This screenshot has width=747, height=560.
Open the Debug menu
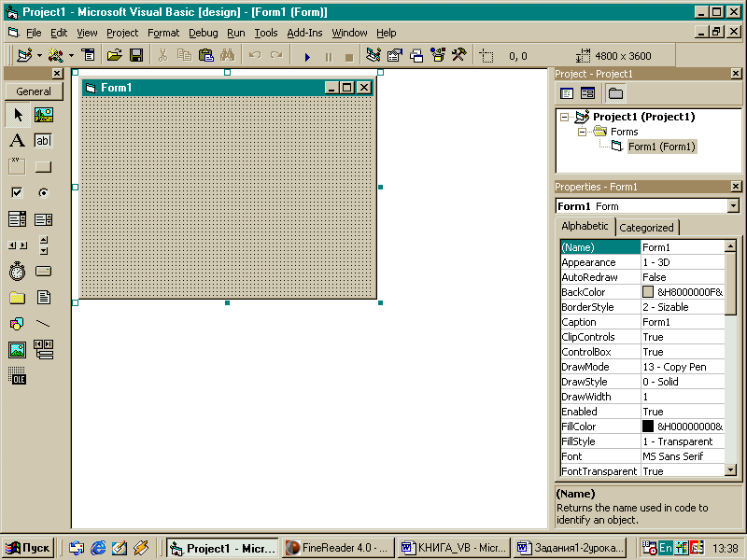point(204,33)
